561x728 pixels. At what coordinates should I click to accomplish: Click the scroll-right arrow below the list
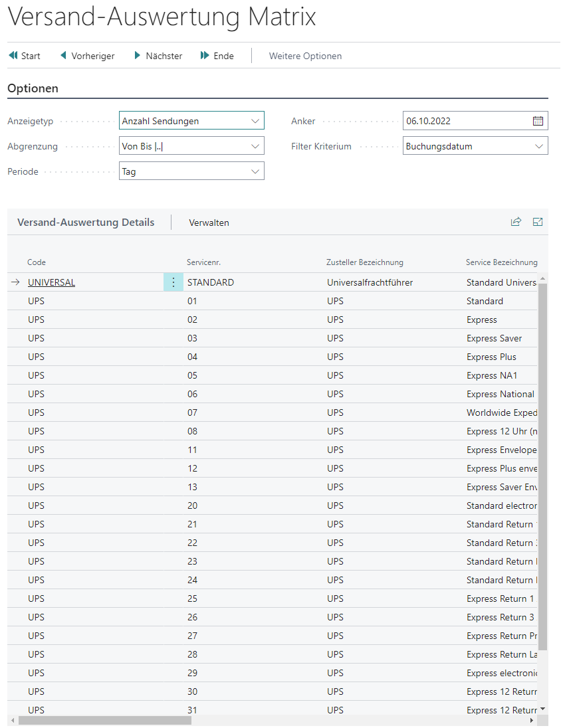[532, 720]
